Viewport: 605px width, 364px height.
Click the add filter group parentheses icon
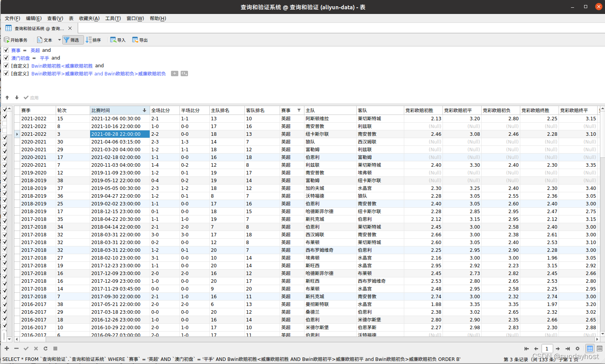click(x=184, y=73)
